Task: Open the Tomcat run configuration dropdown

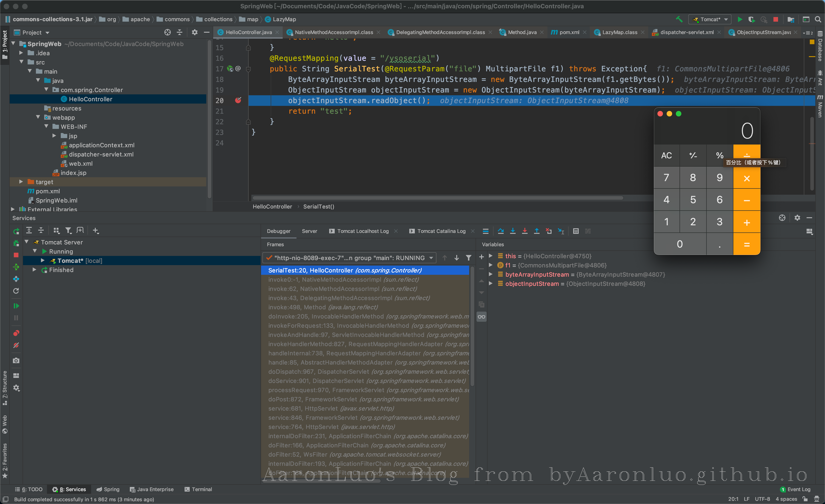Action: pyautogui.click(x=710, y=19)
